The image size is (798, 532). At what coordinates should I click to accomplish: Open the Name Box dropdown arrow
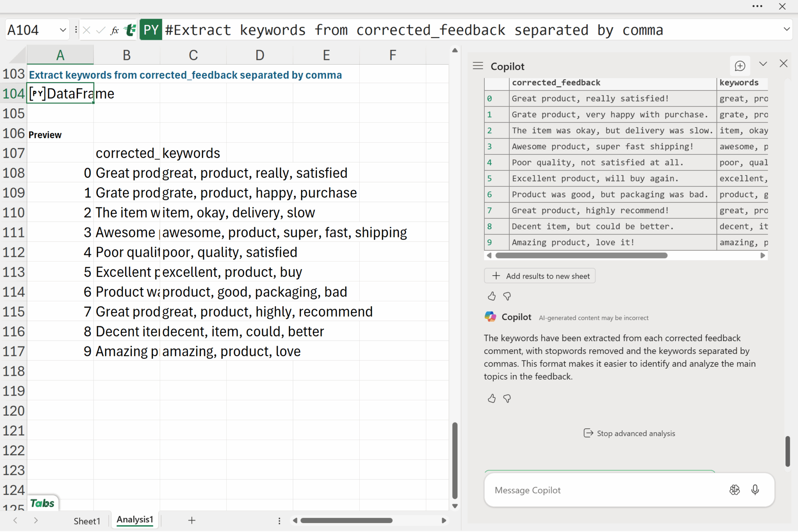coord(63,30)
